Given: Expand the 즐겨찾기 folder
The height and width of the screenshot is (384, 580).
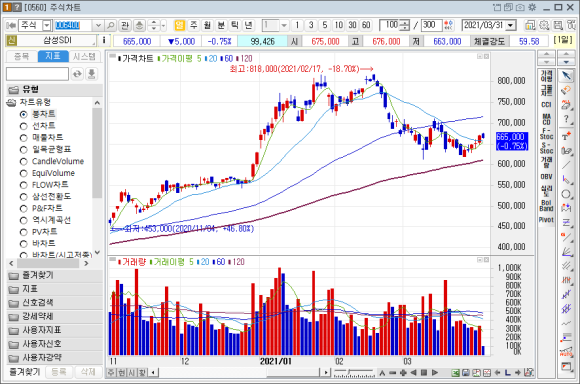Looking at the screenshot, I should (x=54, y=276).
